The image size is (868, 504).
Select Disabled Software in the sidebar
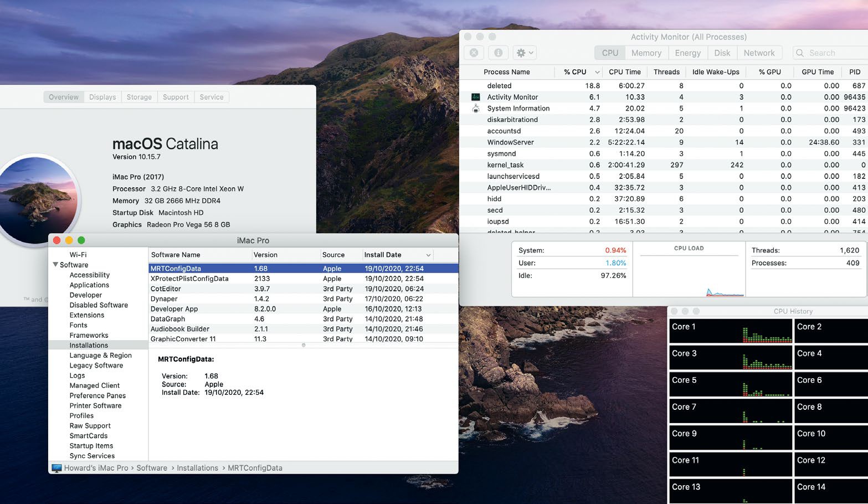99,305
